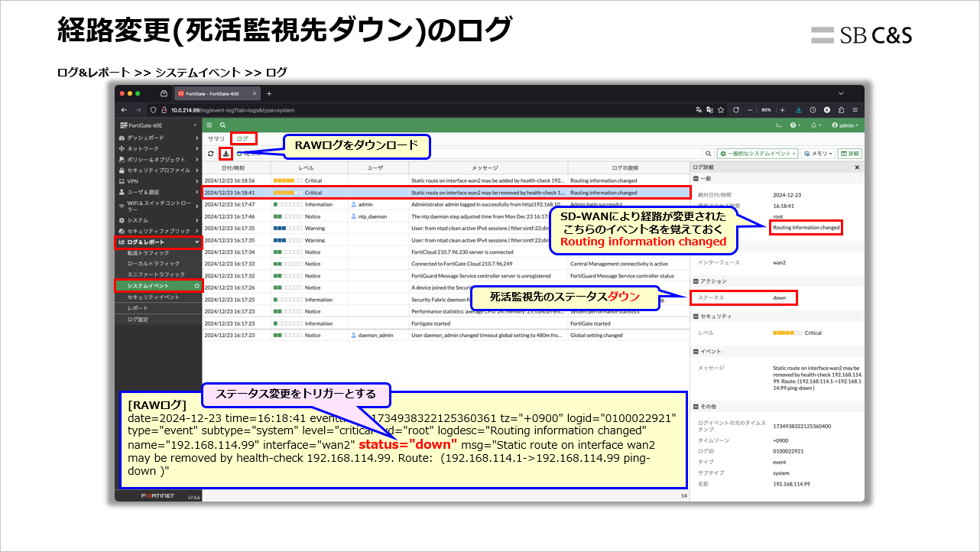
Task: Open ログ設定 page in sidebar
Action: tap(158, 319)
